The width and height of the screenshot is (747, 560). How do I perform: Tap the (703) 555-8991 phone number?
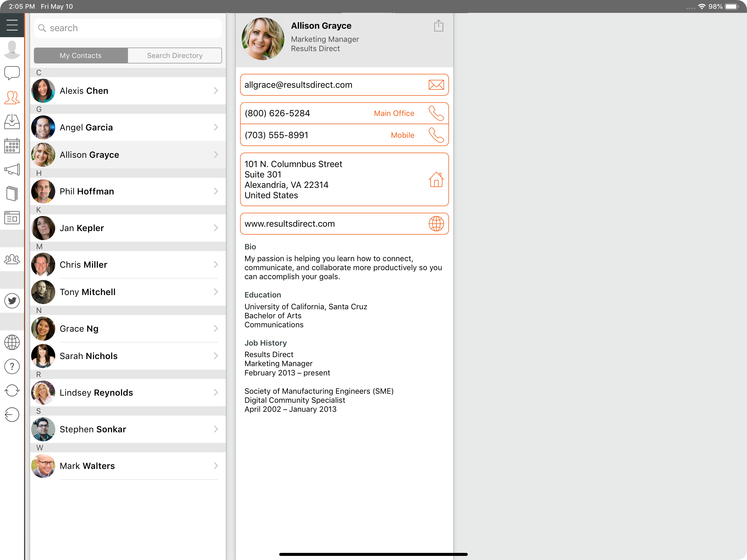[x=276, y=135]
